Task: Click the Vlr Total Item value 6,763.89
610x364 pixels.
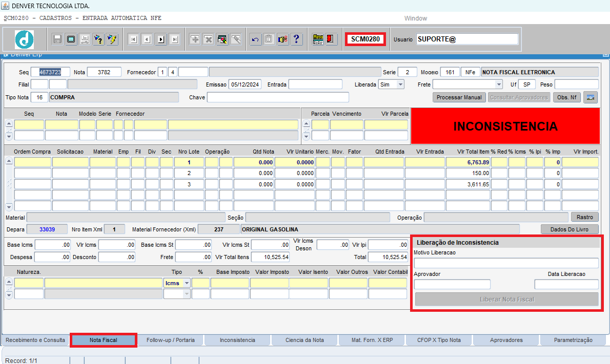Action: coord(468,162)
